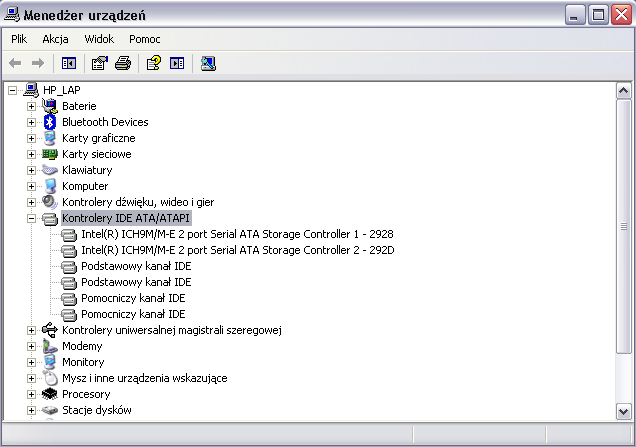Click the Procesory chip icon
Viewport: 636px width, 447px height.
click(x=49, y=394)
